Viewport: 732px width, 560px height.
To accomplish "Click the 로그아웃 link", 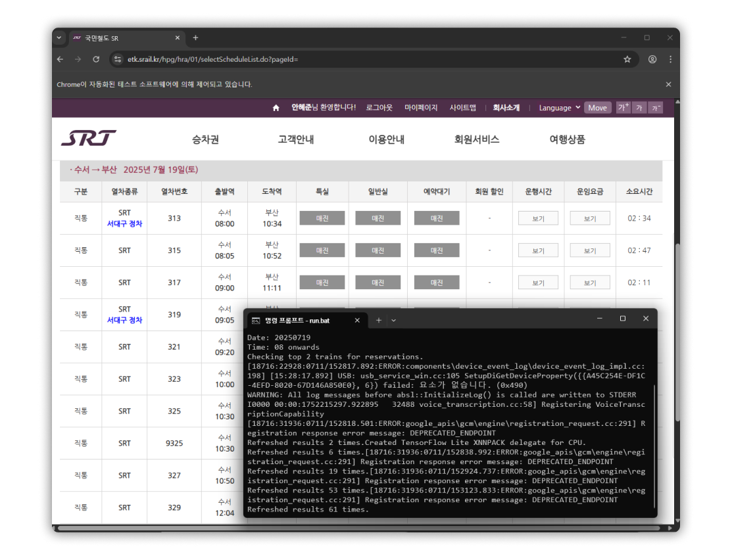I will (x=379, y=108).
